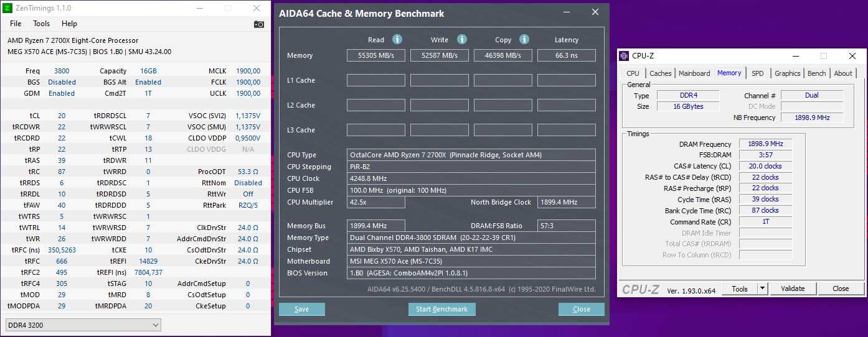Click the ZenTimings app logo icon

8,8
